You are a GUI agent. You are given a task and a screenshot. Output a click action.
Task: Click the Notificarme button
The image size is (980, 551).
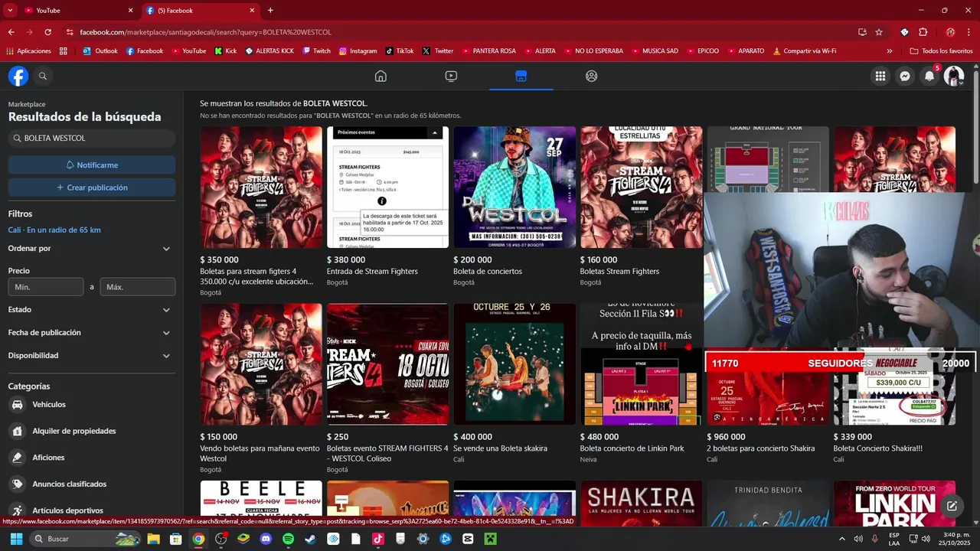point(92,165)
